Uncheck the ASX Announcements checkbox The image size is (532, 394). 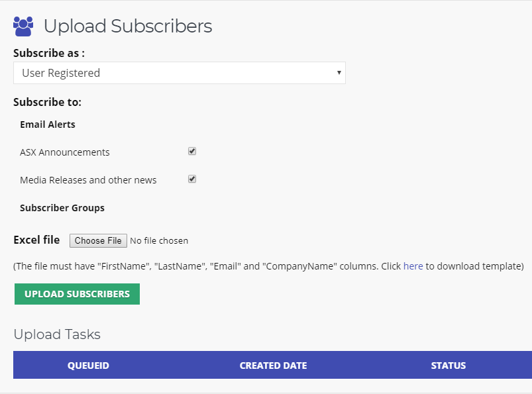tap(192, 151)
